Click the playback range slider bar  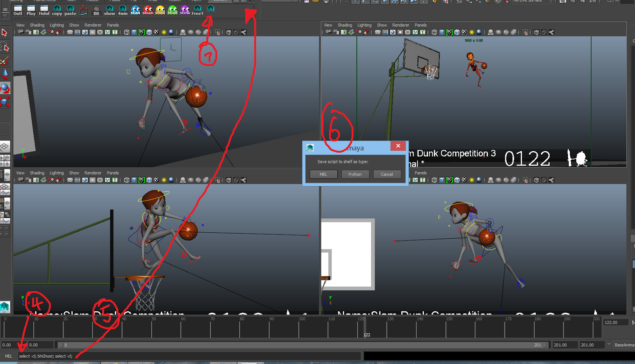pos(304,345)
